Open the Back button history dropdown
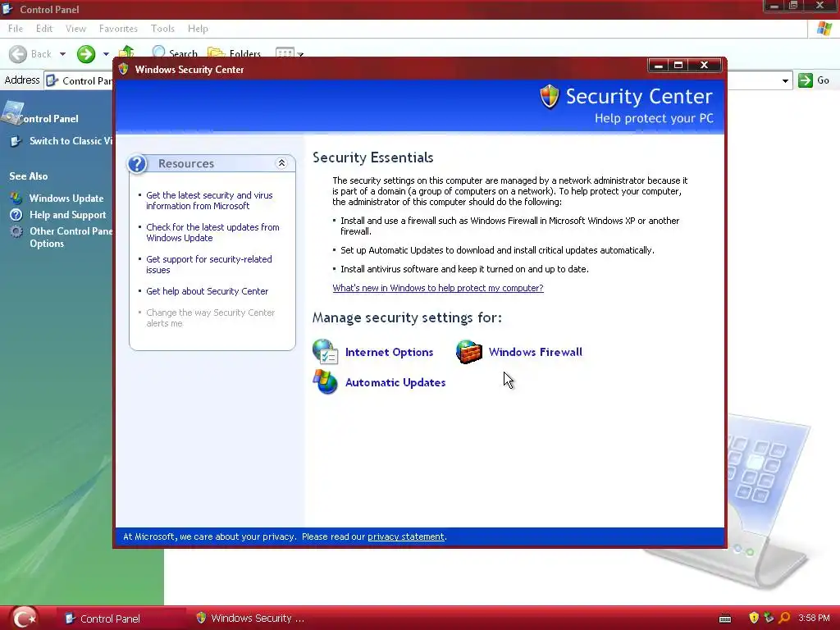Screen dimensions: 840x630 (x=62, y=54)
